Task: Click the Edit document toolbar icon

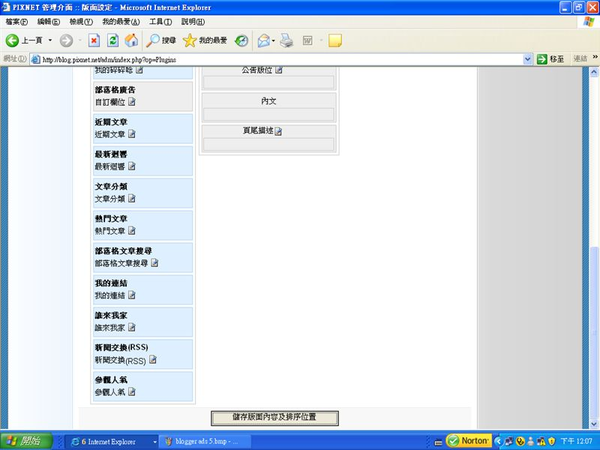Action: pos(308,40)
